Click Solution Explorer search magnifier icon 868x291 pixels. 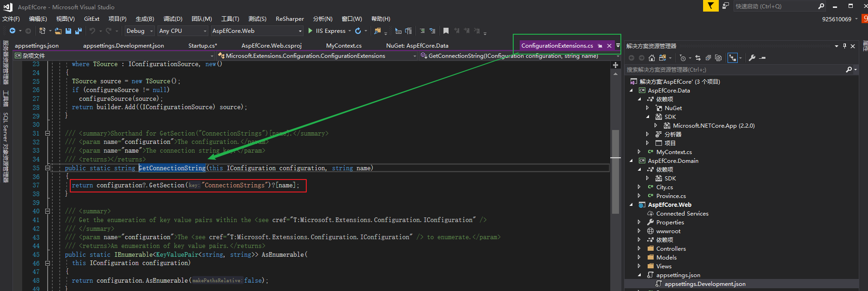coord(849,70)
